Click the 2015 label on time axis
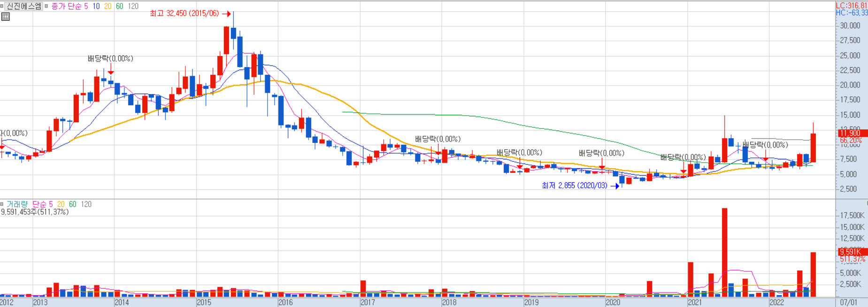The width and height of the screenshot is (868, 307). (204, 302)
